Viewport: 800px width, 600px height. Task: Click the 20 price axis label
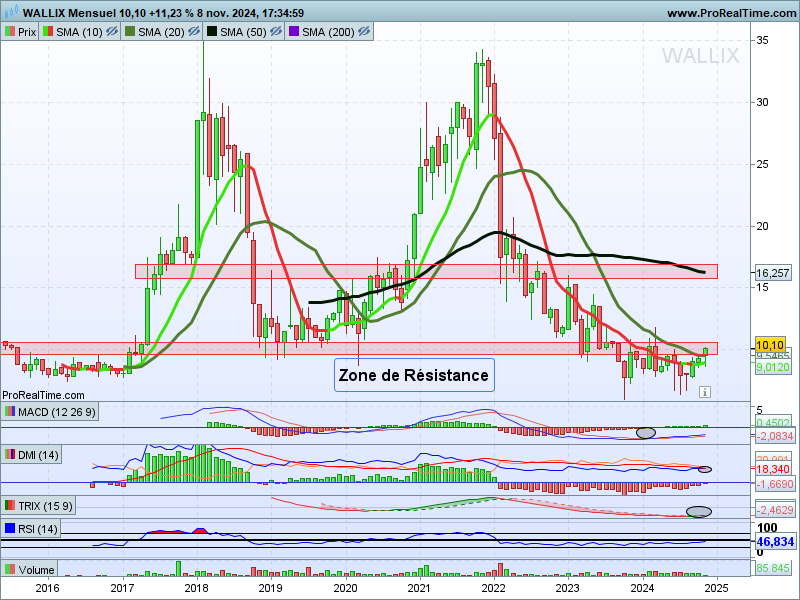pyautogui.click(x=762, y=226)
